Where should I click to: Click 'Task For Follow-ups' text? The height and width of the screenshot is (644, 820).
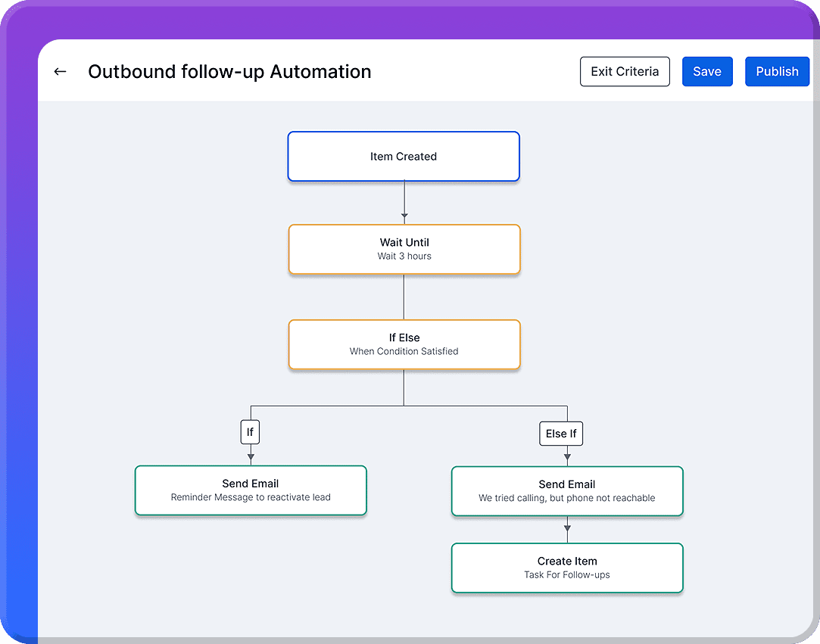point(567,575)
